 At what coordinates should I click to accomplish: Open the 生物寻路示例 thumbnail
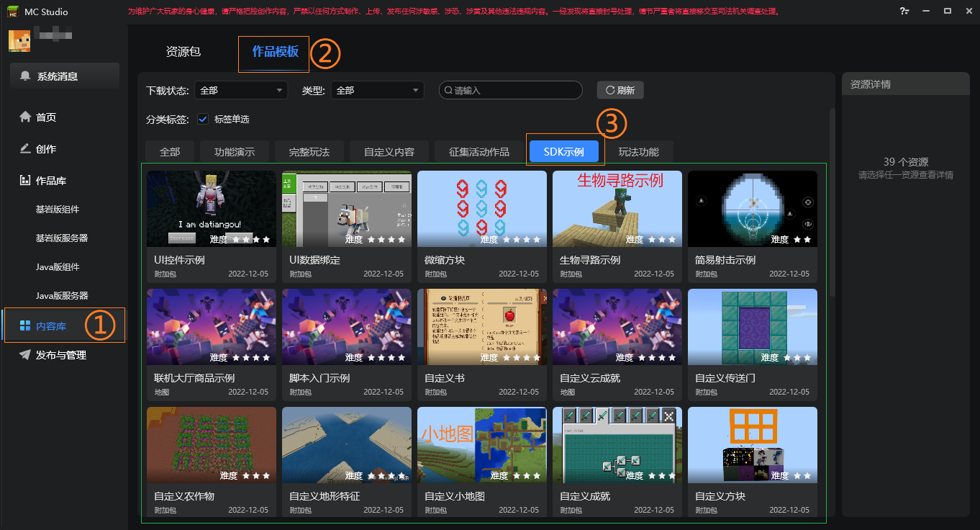(617, 209)
